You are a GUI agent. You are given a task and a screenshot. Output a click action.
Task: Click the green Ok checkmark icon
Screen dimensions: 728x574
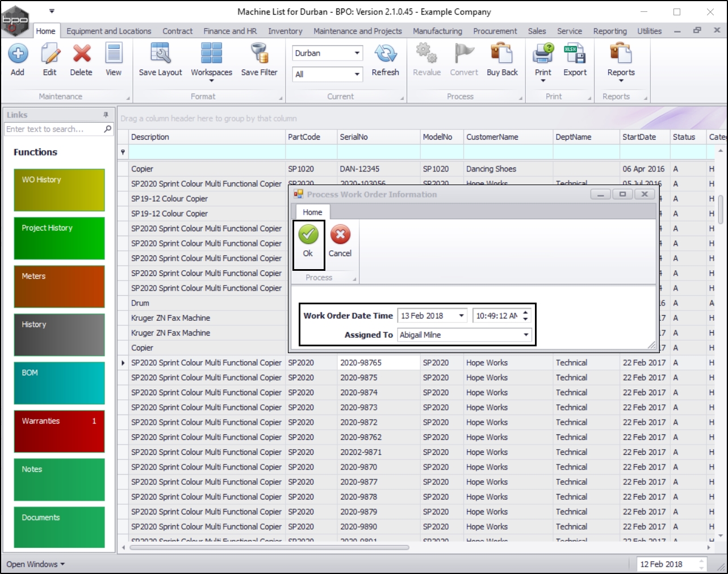[x=308, y=235]
